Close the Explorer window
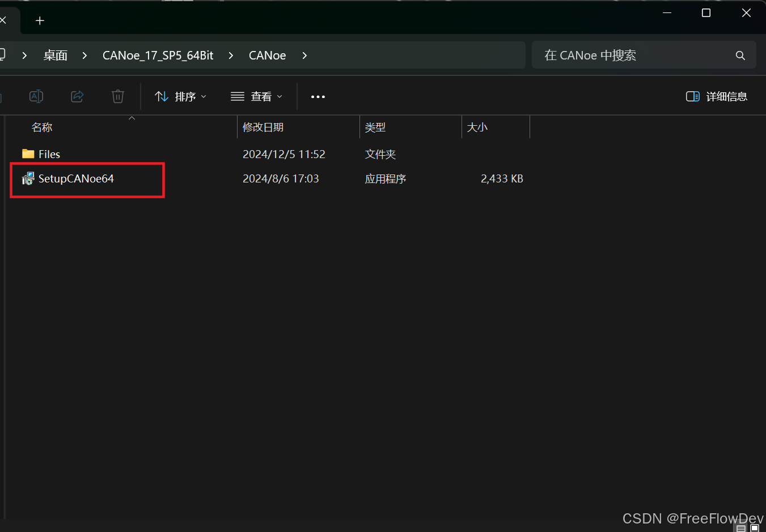Image resolution: width=766 pixels, height=532 pixels. (746, 12)
